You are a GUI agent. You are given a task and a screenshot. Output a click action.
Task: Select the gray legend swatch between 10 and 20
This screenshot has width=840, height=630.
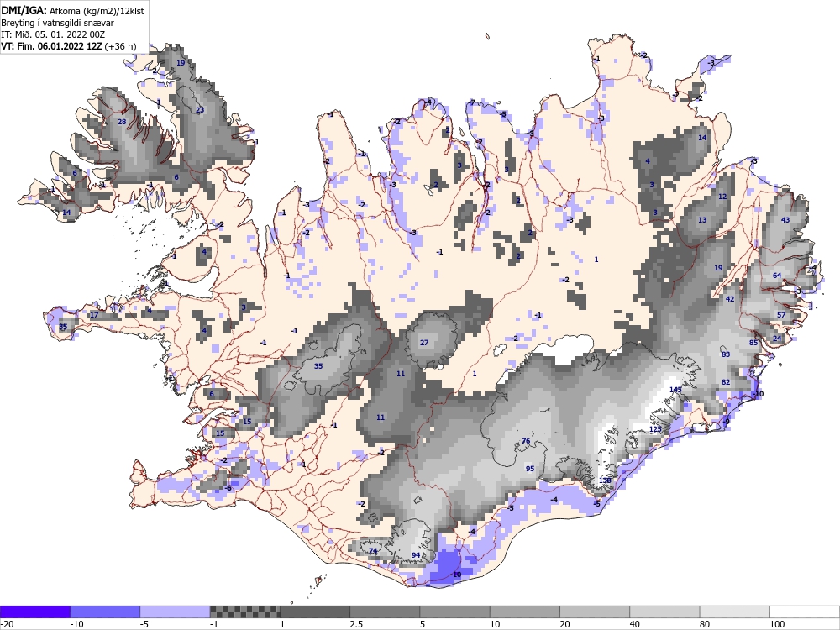coord(525,612)
